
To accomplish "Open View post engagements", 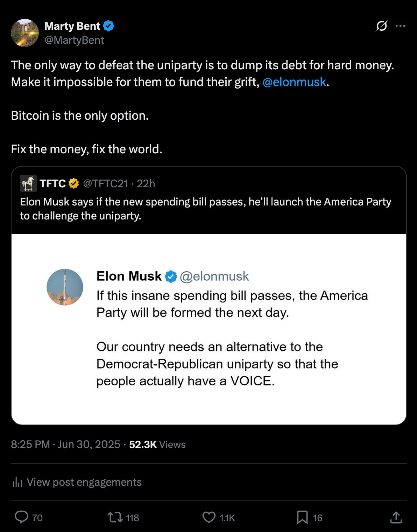I will click(84, 482).
